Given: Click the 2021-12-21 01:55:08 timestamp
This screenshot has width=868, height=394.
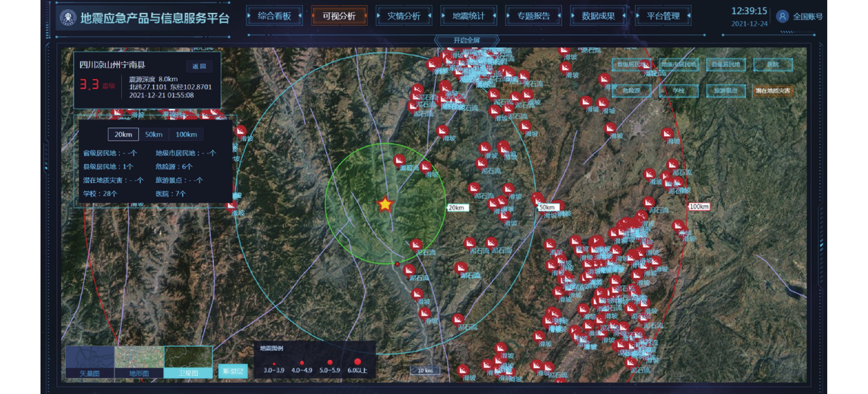Looking at the screenshot, I should 161,95.
